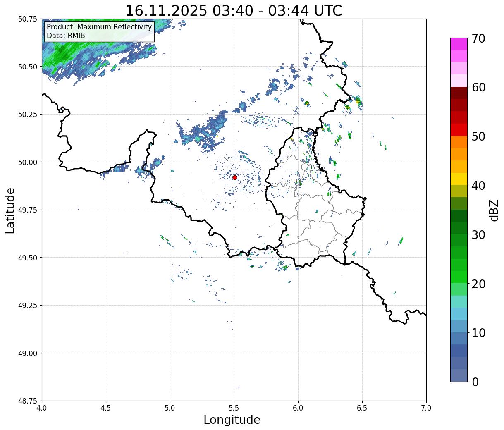The image size is (504, 430).
Task: Click the Latitude axis label
Action: (10, 210)
